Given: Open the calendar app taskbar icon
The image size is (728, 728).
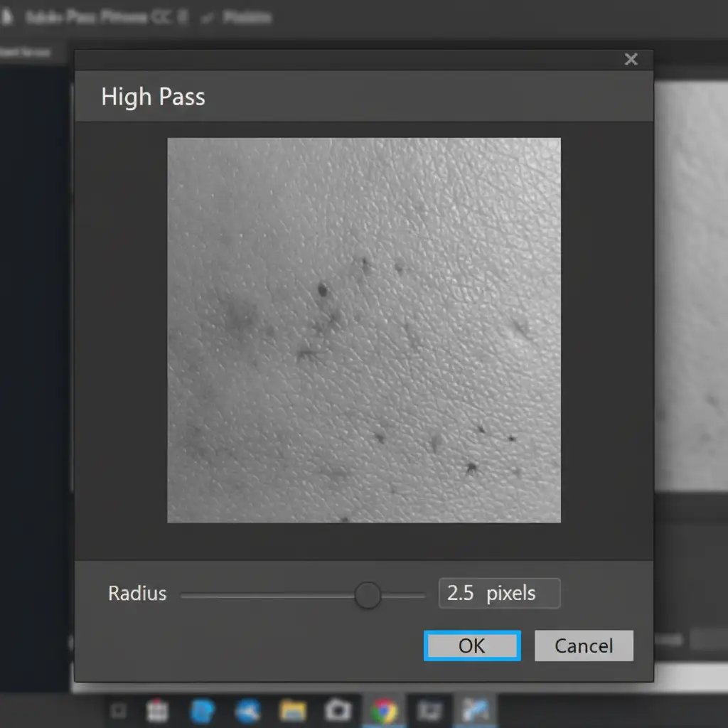Looking at the screenshot, I should (157, 710).
